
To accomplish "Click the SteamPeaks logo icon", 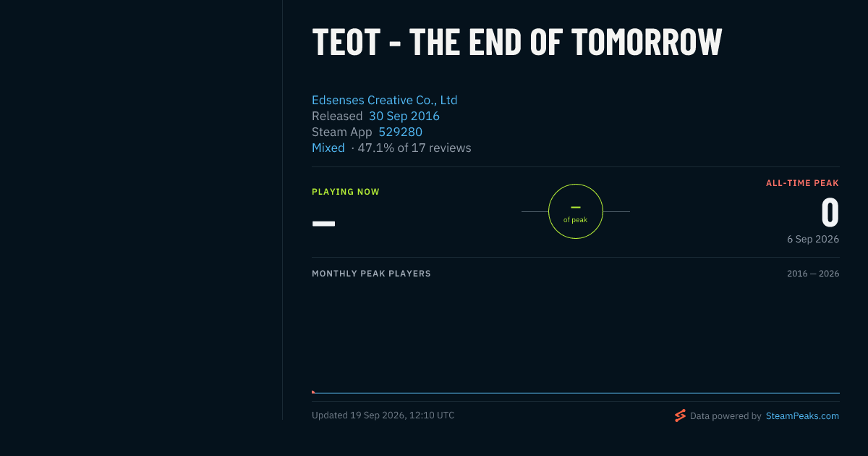I will tap(680, 415).
